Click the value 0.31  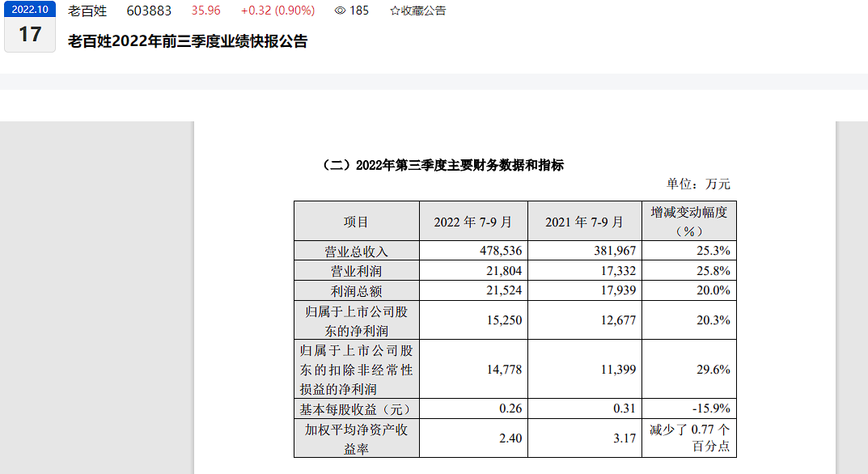[x=625, y=408]
